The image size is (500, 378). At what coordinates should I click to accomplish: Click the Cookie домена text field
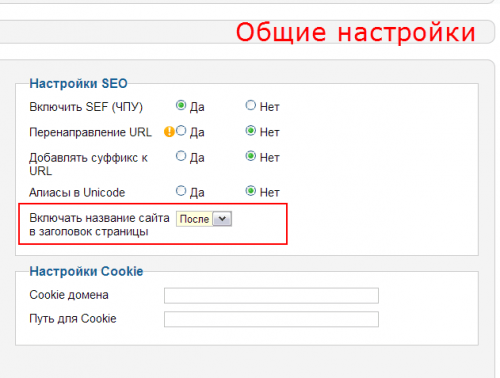(271, 296)
